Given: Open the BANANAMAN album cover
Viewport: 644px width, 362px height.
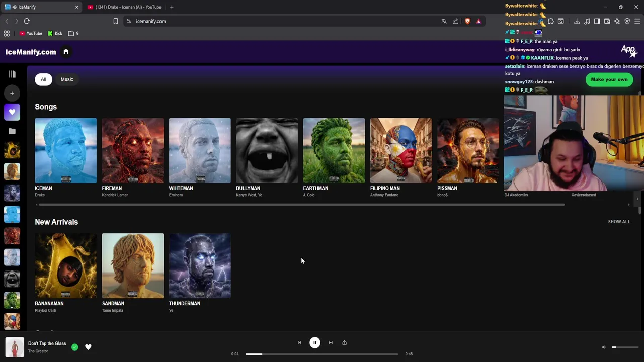Looking at the screenshot, I should coord(65,265).
